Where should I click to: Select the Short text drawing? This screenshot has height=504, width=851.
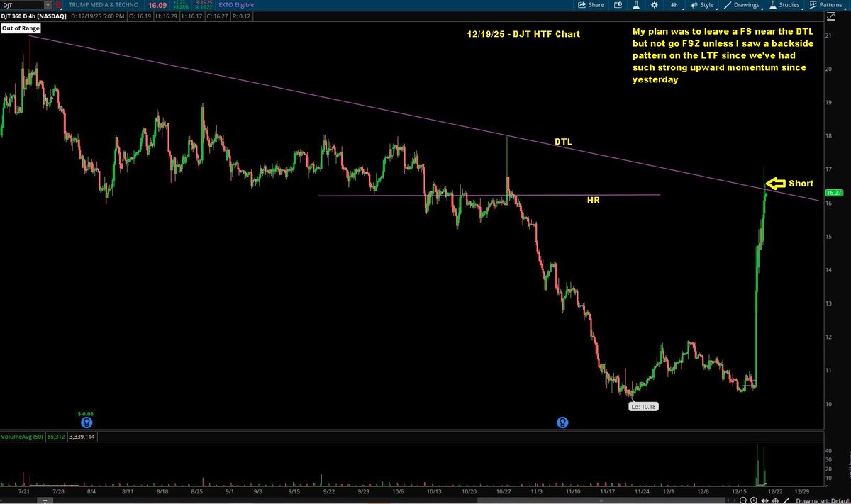801,183
